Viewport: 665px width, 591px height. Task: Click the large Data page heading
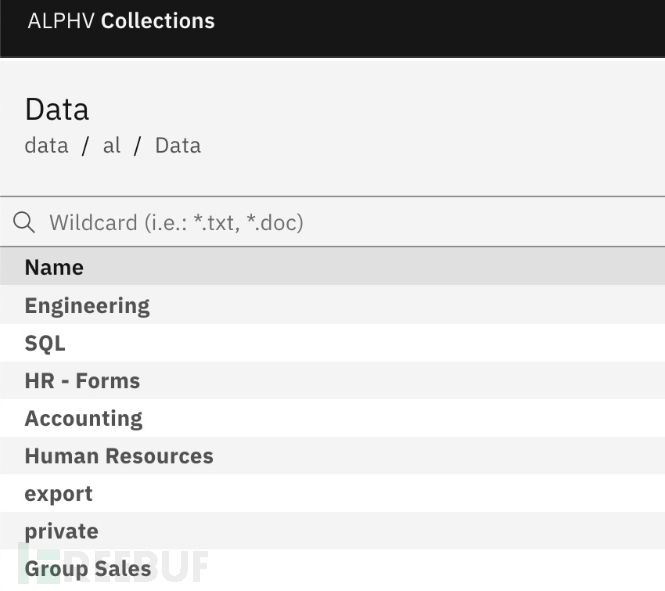point(57,109)
